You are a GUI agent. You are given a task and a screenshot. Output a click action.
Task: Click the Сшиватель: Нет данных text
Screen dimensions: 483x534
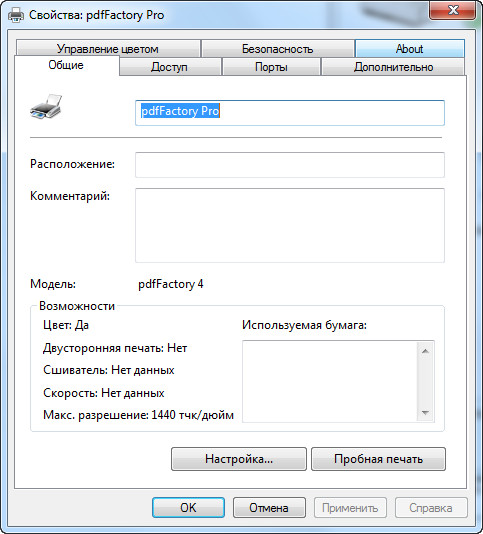pos(109,370)
